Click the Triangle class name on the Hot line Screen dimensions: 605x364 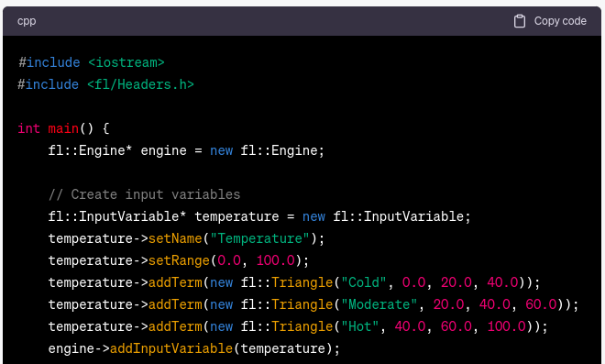pyautogui.click(x=302, y=326)
